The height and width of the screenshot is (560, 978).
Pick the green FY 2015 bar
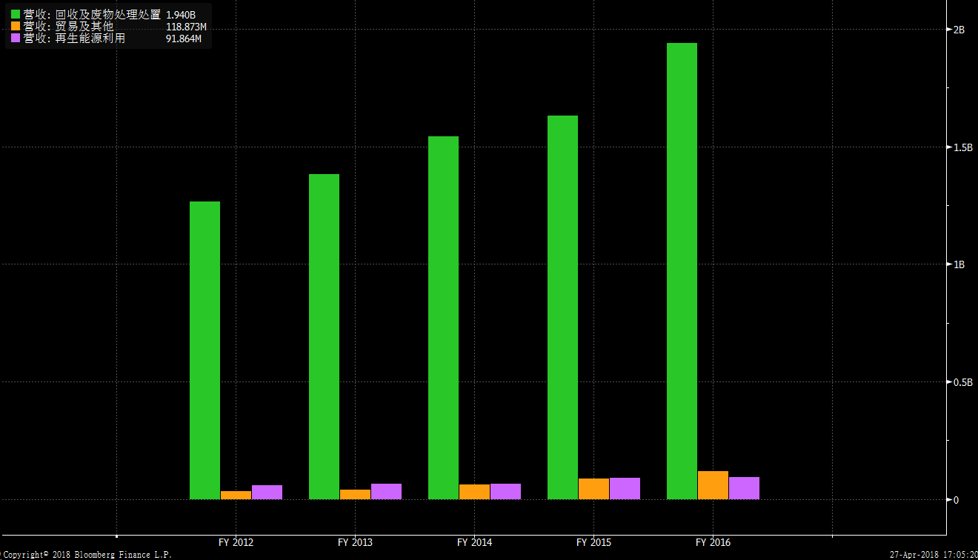point(562,307)
